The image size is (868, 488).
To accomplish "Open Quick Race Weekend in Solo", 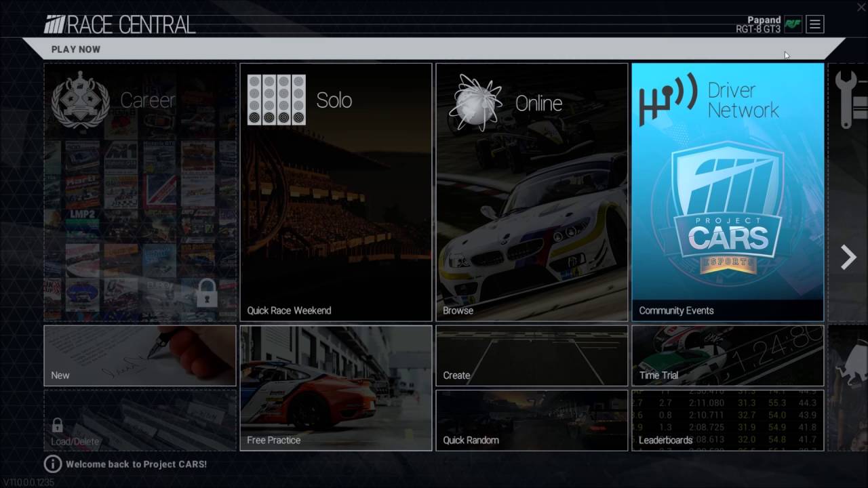I will [x=336, y=192].
